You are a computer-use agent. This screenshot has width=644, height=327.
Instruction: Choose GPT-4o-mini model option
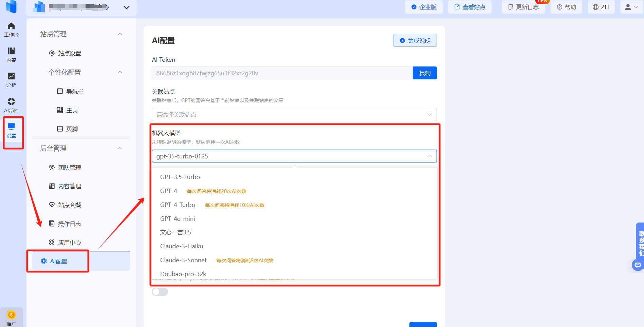[x=178, y=219]
